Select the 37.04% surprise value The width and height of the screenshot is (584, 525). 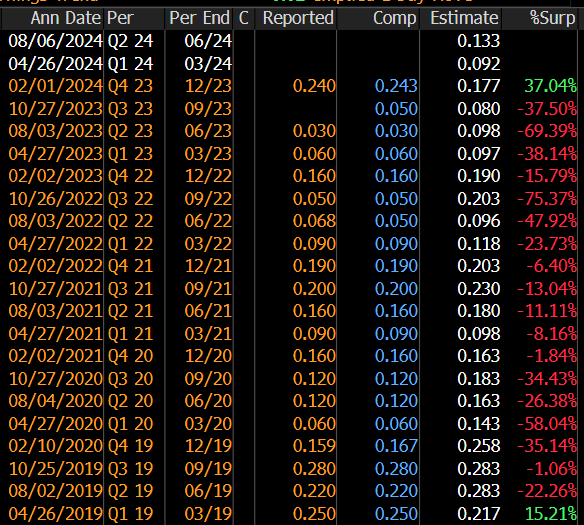[x=550, y=86]
